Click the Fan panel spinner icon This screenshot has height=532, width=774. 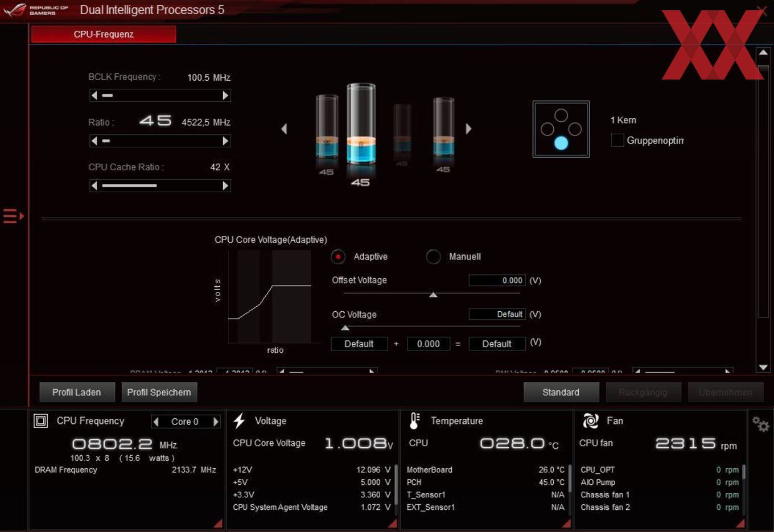(590, 421)
